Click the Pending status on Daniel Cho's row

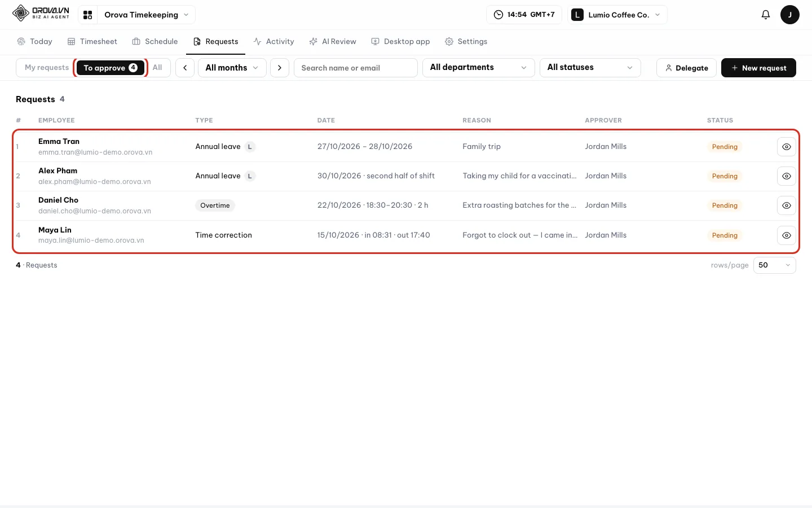pos(725,205)
